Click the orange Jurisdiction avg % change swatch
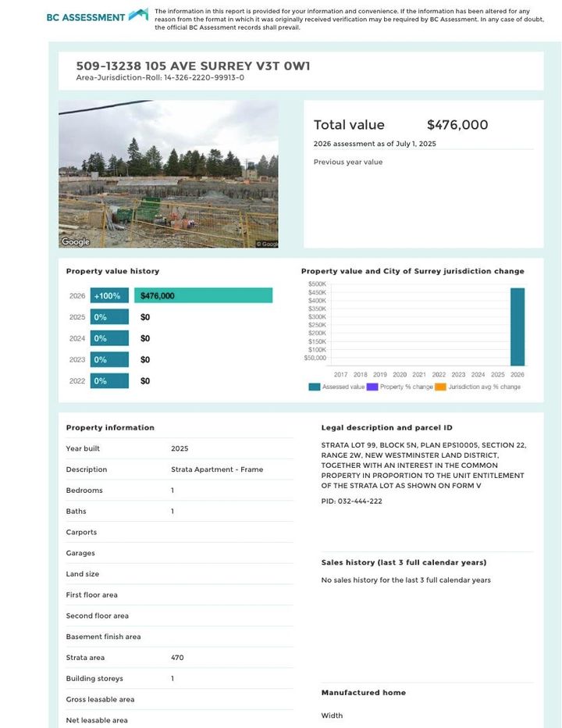This screenshot has width=562, height=728. (440, 387)
